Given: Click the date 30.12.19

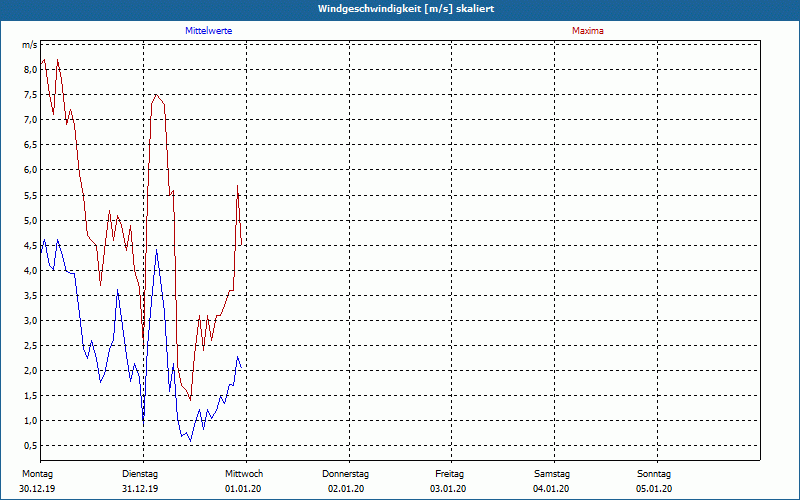Looking at the screenshot, I should (x=37, y=489).
